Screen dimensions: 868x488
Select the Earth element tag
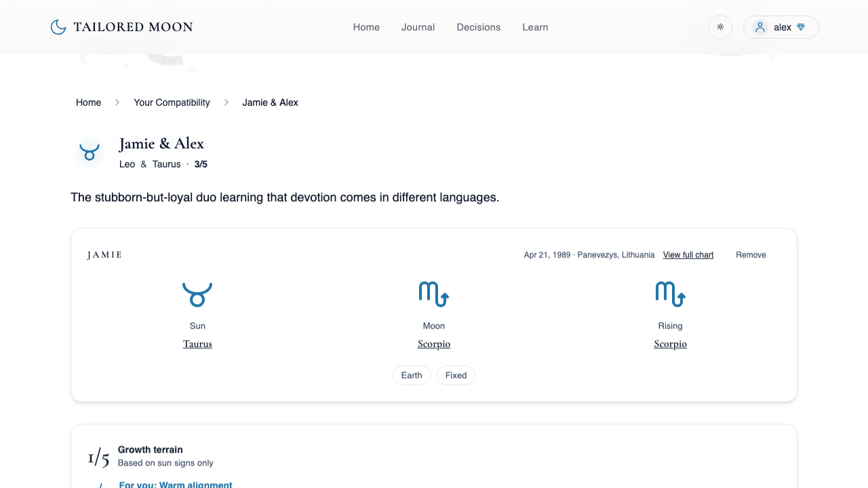(412, 375)
